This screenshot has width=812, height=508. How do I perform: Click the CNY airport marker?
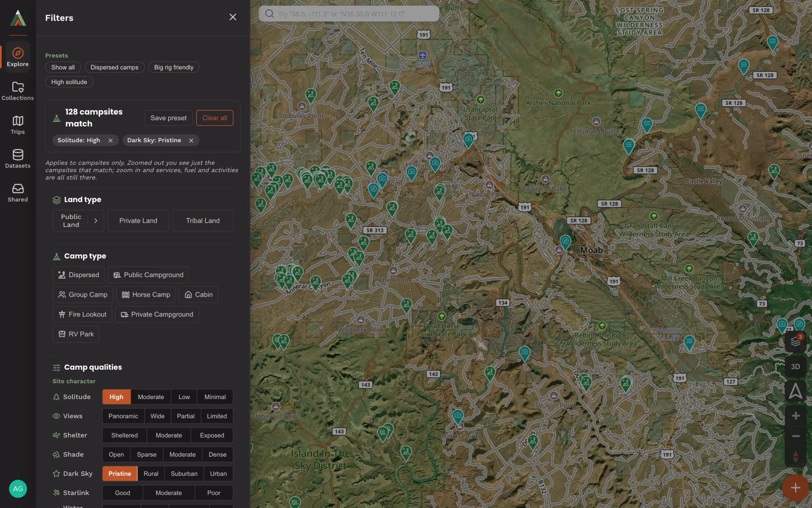click(x=423, y=55)
